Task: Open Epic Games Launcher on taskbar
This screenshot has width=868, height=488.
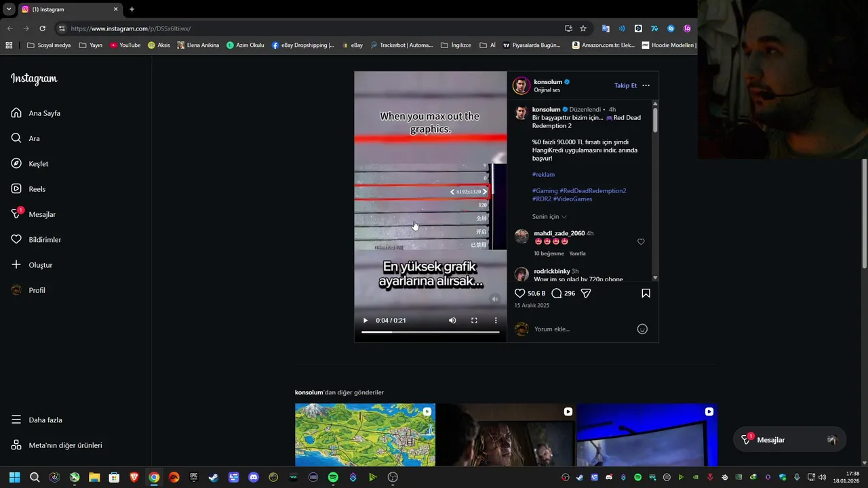Action: pyautogui.click(x=194, y=477)
